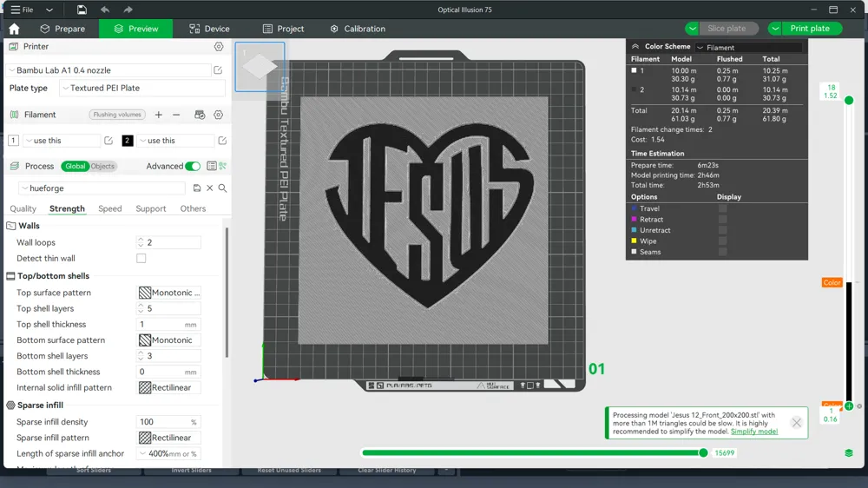Click the redo arrow icon
The width and height of the screenshot is (868, 488).
(x=128, y=10)
